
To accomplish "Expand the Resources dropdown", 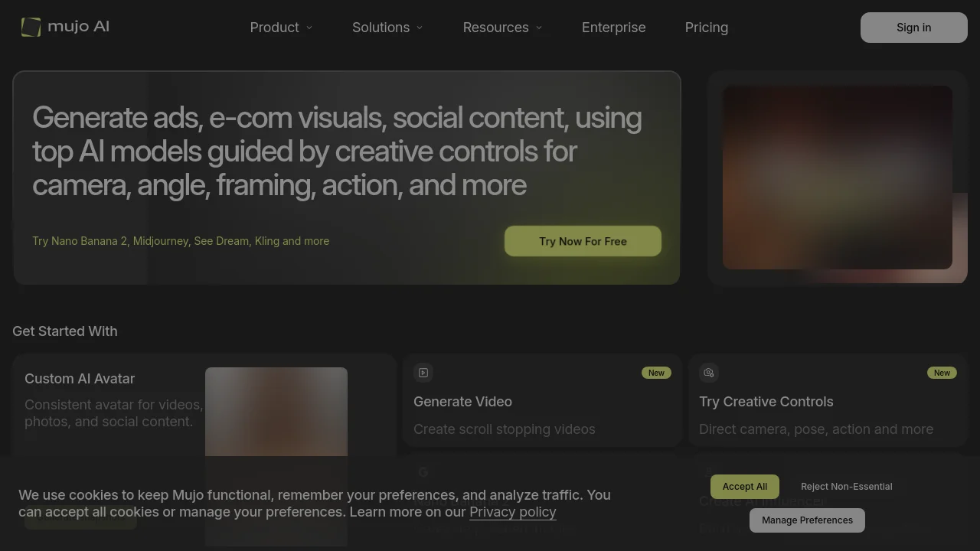I will pyautogui.click(x=502, y=28).
